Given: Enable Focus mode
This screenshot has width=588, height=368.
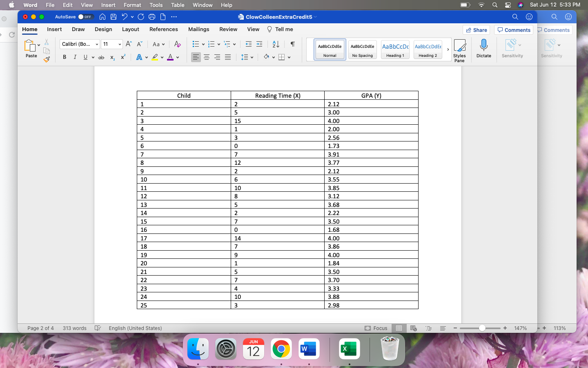Looking at the screenshot, I should [376, 328].
